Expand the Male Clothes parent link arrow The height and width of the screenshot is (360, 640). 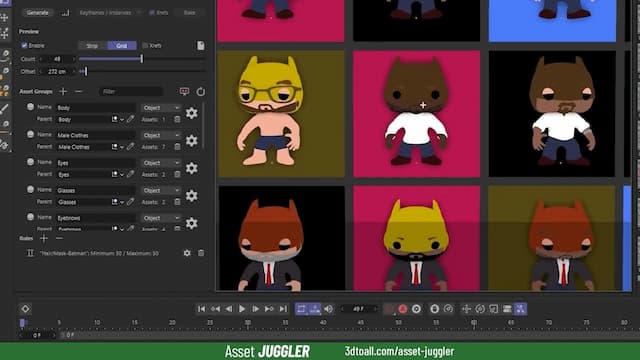[x=122, y=147]
